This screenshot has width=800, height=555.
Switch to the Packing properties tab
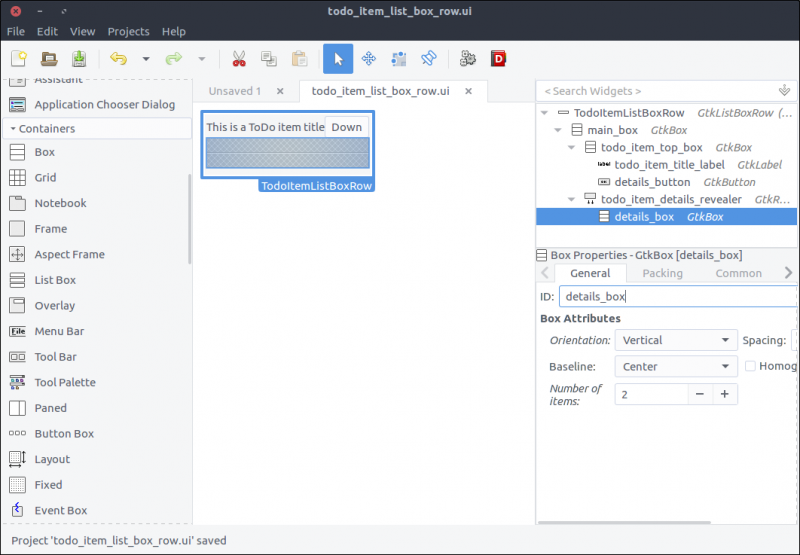click(x=662, y=273)
